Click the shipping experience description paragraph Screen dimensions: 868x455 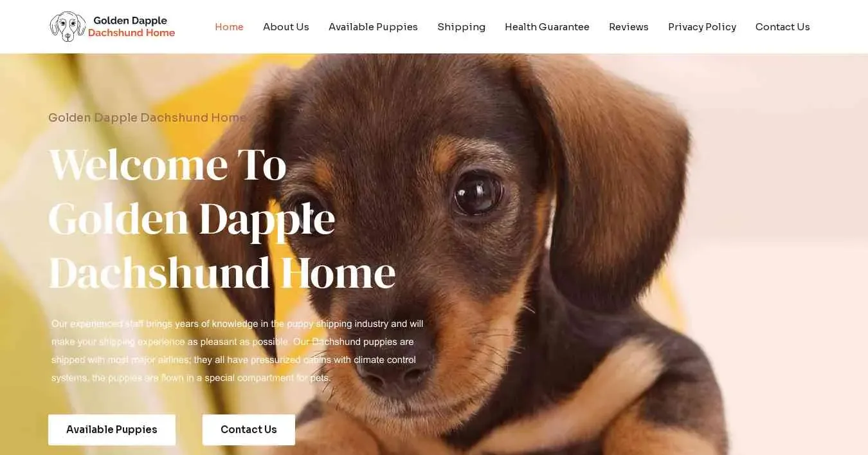pos(237,351)
